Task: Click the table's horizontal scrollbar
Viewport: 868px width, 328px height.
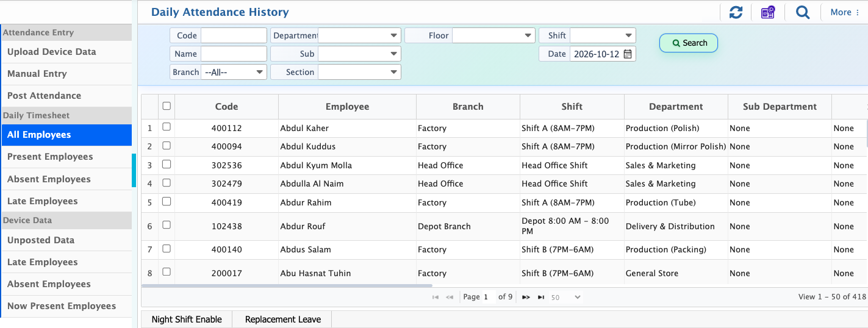Action: pos(287,285)
